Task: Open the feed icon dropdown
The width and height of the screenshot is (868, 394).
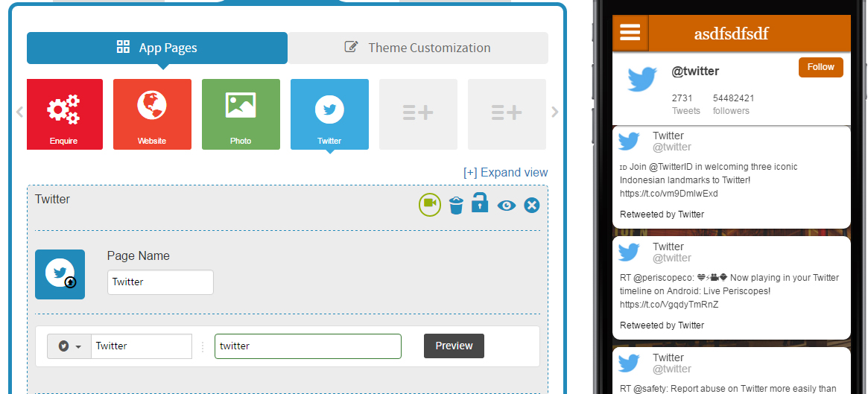Action: (69, 346)
